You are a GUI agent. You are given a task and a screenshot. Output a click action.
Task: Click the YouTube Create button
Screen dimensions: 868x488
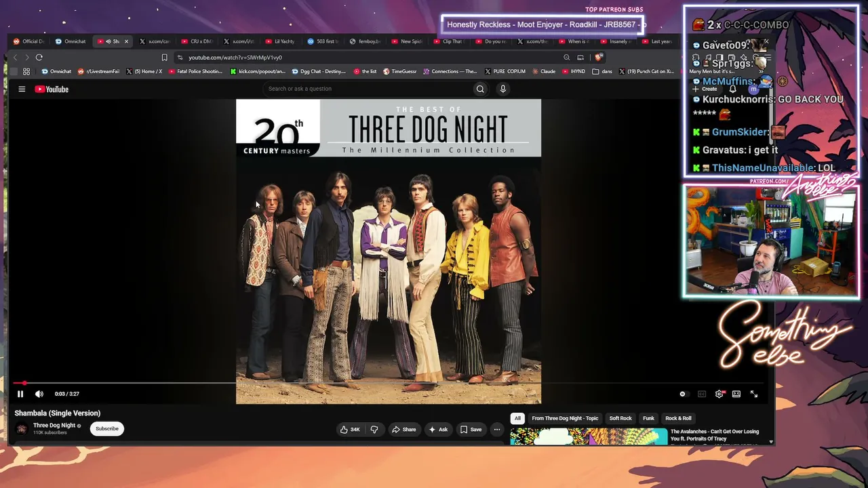tap(705, 89)
